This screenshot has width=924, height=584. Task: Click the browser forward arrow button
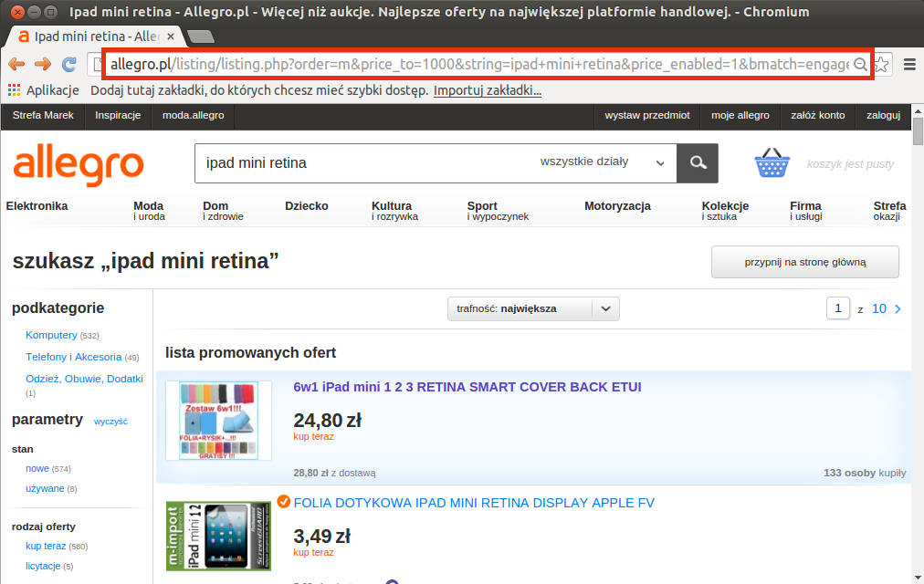(x=42, y=65)
